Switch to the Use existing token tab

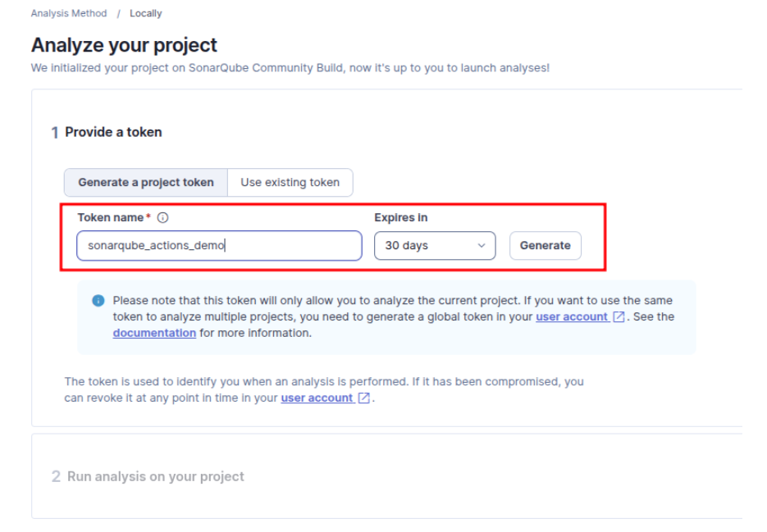pyautogui.click(x=290, y=182)
